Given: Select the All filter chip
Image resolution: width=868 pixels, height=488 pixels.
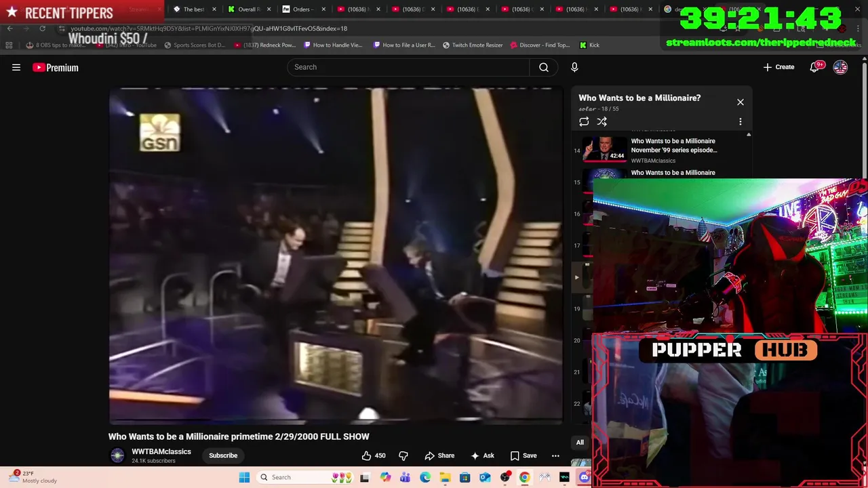Looking at the screenshot, I should (x=580, y=443).
